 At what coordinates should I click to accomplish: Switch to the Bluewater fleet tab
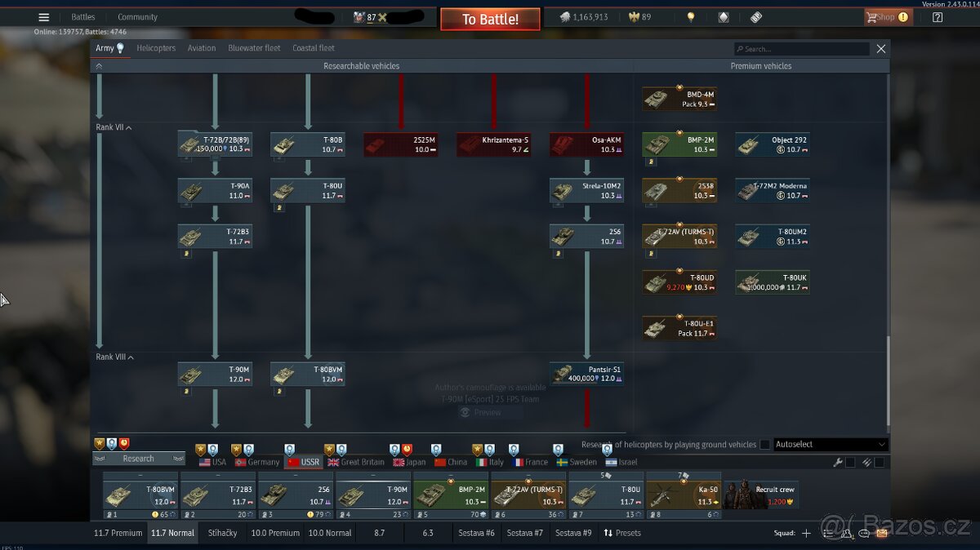[x=254, y=48]
